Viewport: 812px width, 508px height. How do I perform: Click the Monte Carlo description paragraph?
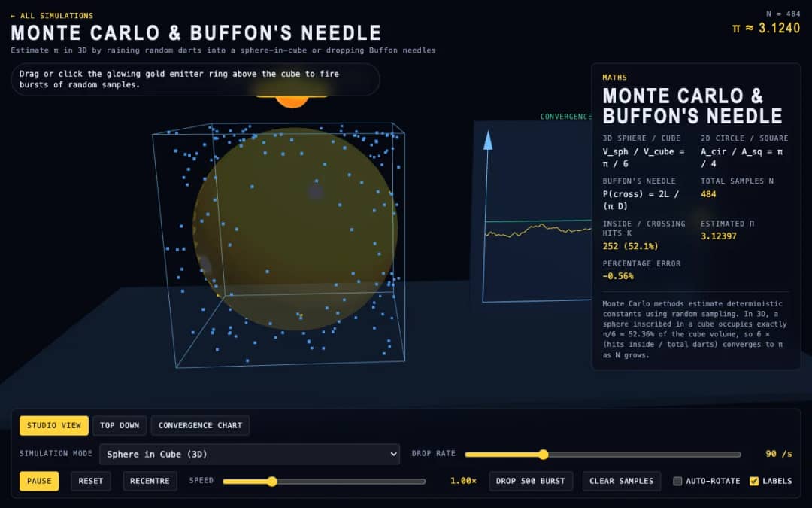(x=695, y=329)
